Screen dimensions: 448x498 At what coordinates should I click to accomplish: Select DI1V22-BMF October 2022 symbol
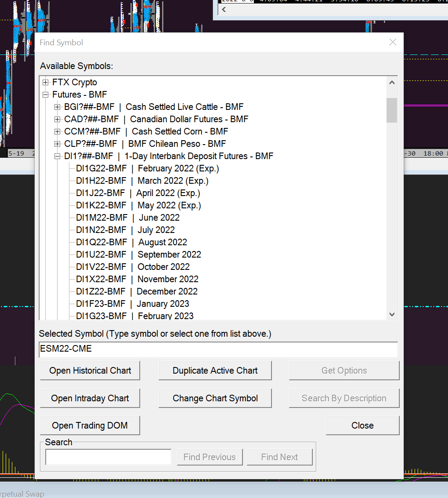133,267
